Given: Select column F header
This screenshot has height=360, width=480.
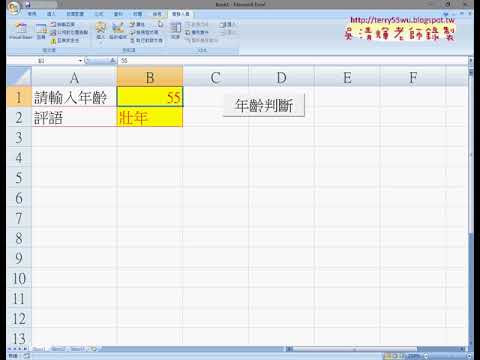Looking at the screenshot, I should [x=413, y=77].
